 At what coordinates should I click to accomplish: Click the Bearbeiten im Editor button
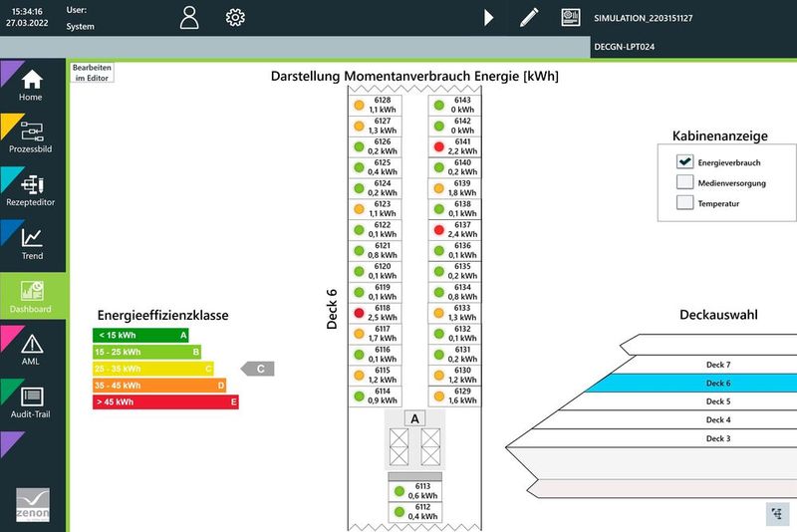[92, 72]
